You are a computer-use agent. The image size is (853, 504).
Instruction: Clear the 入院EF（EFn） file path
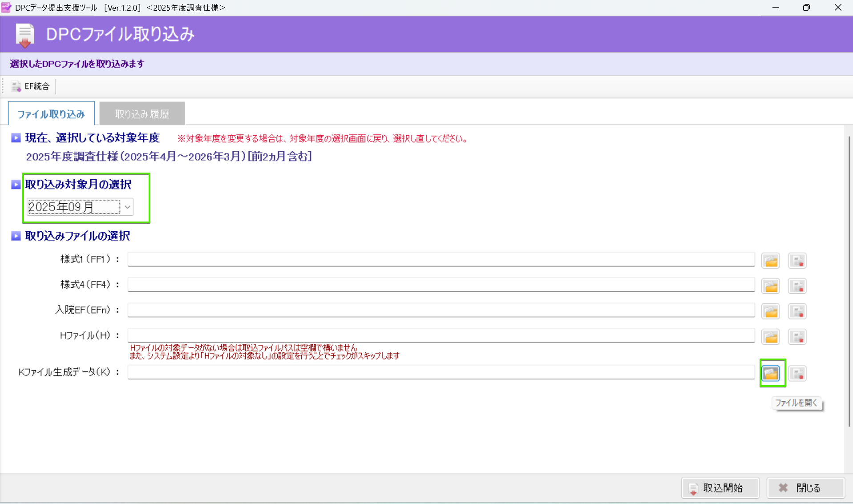797,311
